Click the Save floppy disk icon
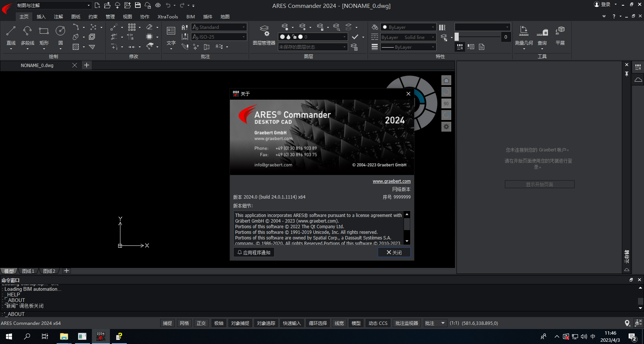 (x=138, y=5)
